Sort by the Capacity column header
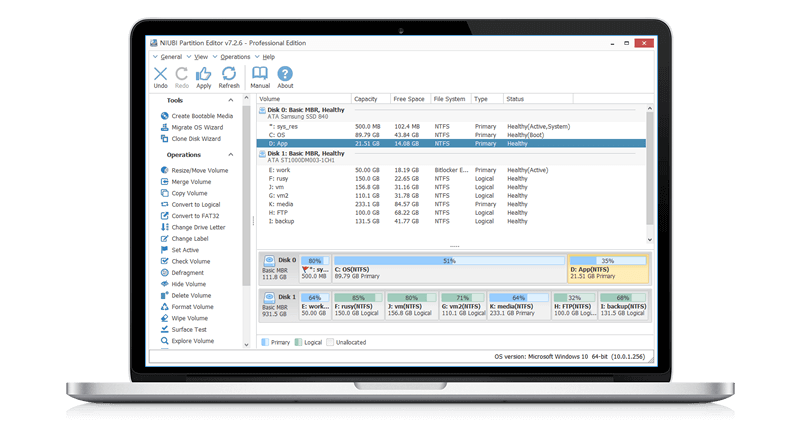This screenshot has width=800, height=436. coord(370,99)
